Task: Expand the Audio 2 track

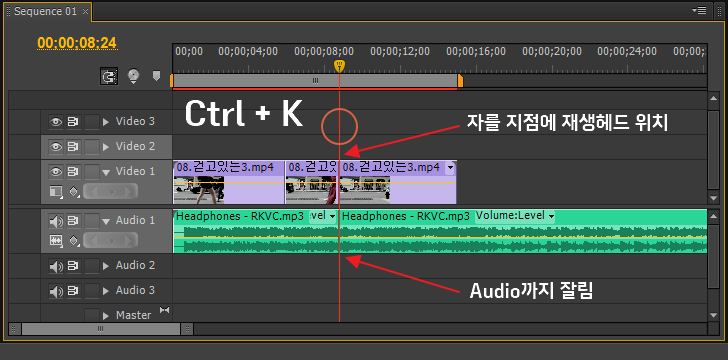Action: click(x=106, y=266)
